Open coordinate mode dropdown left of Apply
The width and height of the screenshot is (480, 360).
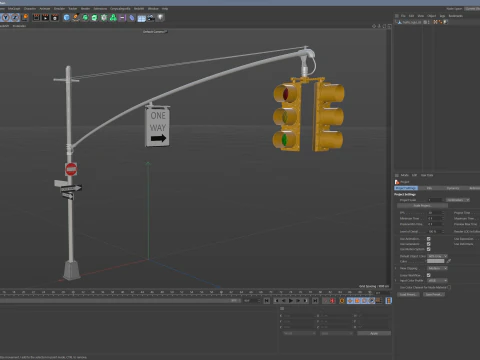coord(299,333)
